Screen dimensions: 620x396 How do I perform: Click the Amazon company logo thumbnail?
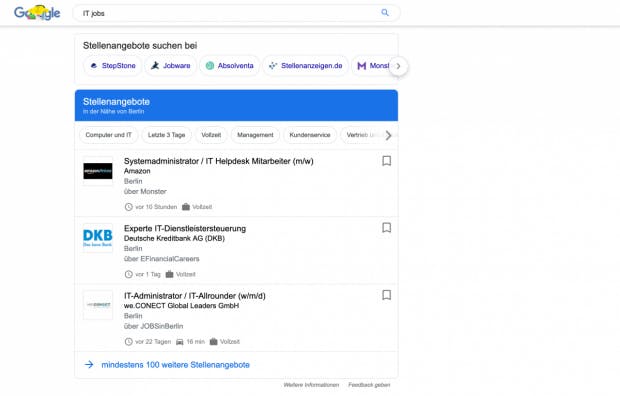[x=98, y=171]
